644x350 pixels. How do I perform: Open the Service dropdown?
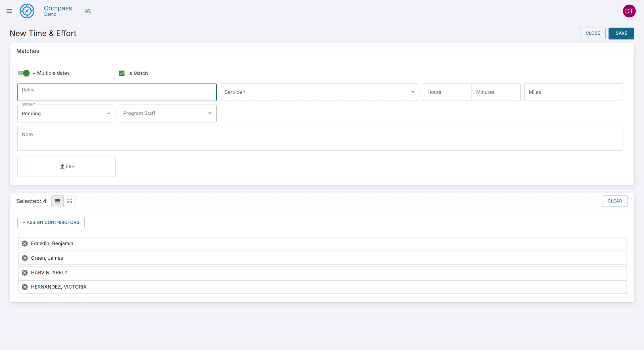pos(413,92)
